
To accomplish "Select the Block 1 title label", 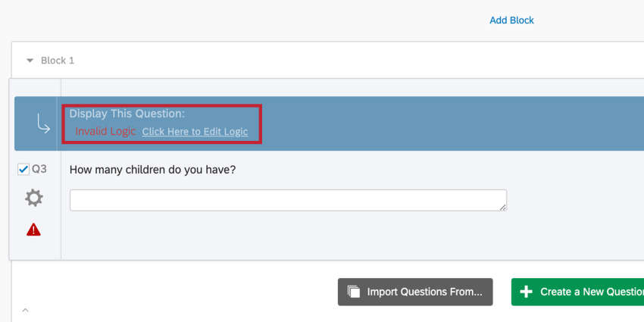I will (x=58, y=61).
